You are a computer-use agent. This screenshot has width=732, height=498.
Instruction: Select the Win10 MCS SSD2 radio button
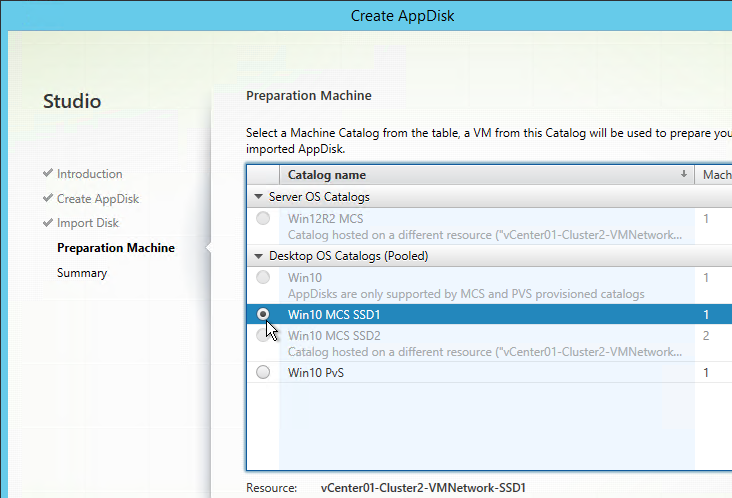point(263,335)
